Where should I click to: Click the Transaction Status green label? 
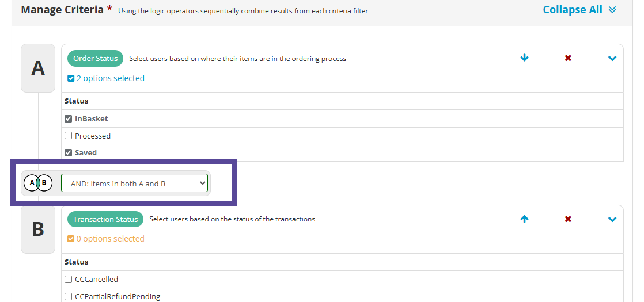[x=105, y=219]
